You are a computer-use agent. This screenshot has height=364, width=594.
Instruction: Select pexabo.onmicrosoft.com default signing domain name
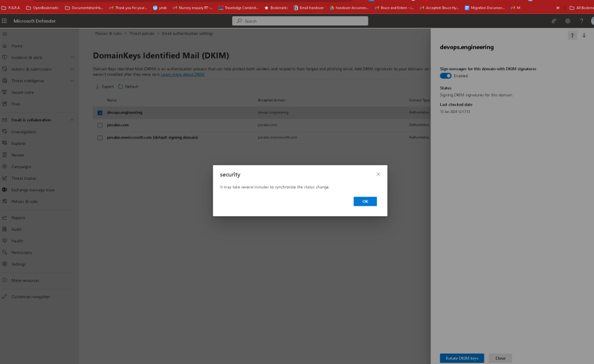pyautogui.click(x=152, y=137)
